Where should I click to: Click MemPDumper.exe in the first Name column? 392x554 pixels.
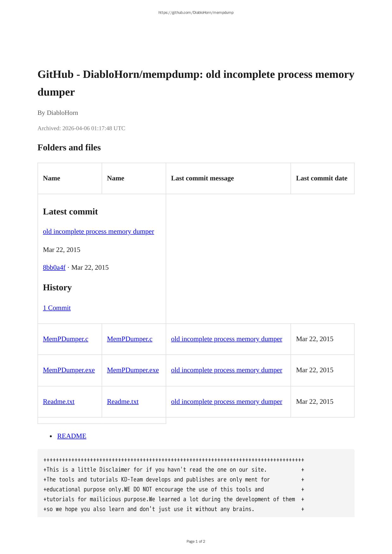click(x=69, y=370)
